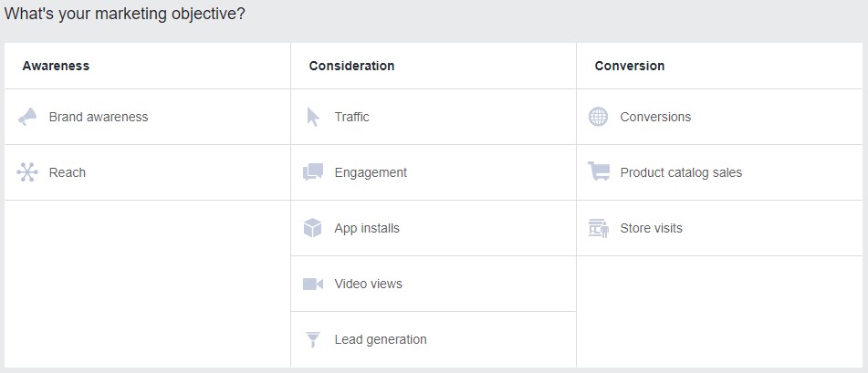Choose the Conversions objective label

coord(655,117)
